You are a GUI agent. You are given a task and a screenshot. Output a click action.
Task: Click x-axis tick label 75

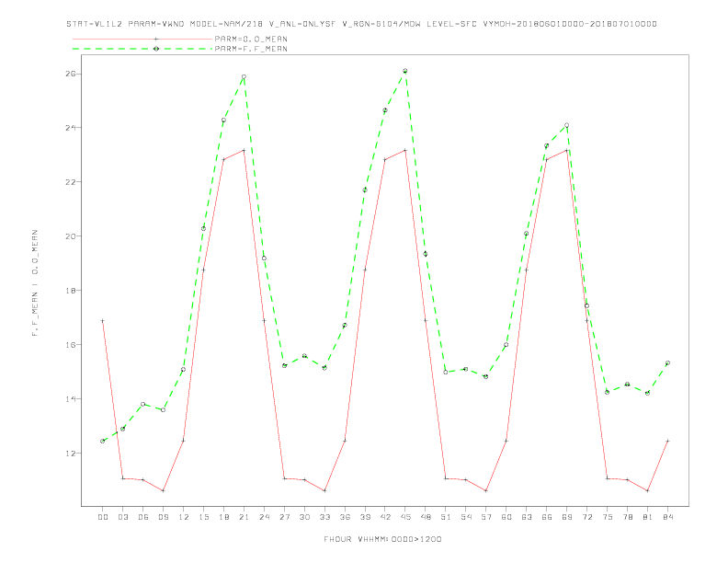click(608, 517)
